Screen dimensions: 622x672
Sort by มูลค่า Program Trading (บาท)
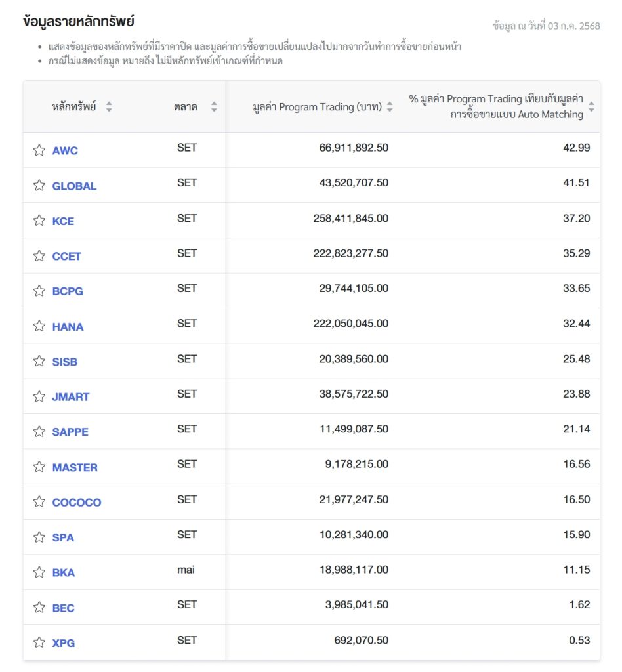tap(389, 107)
